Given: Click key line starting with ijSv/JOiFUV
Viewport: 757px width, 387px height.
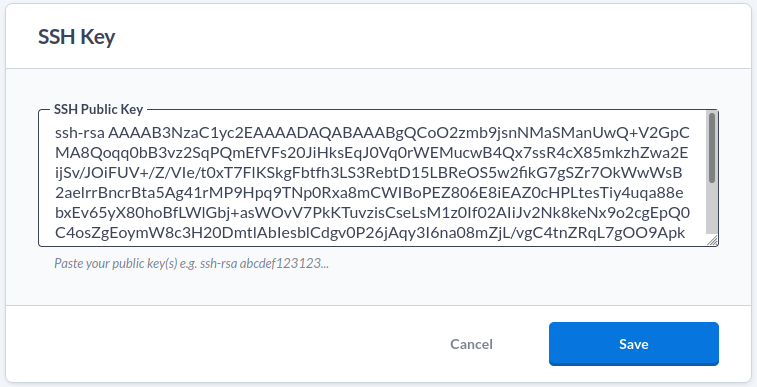Looking at the screenshot, I should (368, 173).
